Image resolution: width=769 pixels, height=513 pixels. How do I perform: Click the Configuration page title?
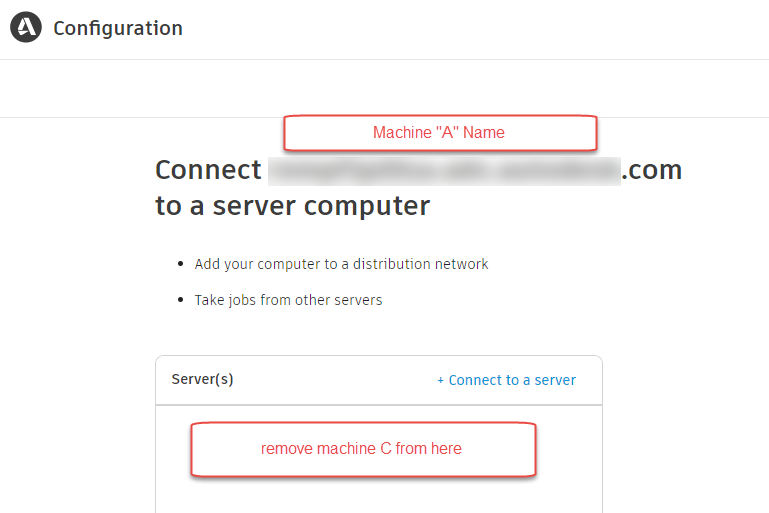click(118, 28)
